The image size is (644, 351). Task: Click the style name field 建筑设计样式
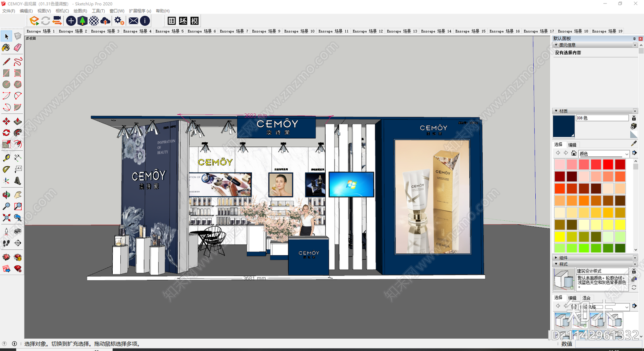click(x=602, y=271)
